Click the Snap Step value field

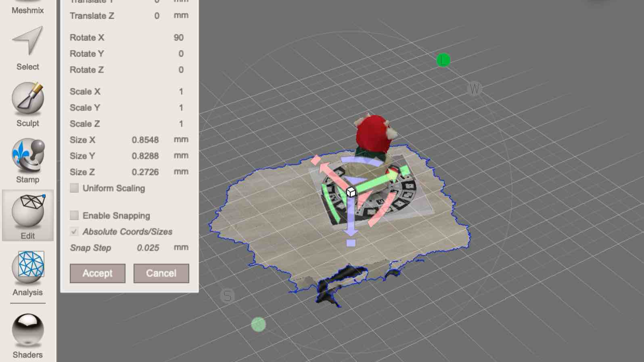tap(148, 248)
